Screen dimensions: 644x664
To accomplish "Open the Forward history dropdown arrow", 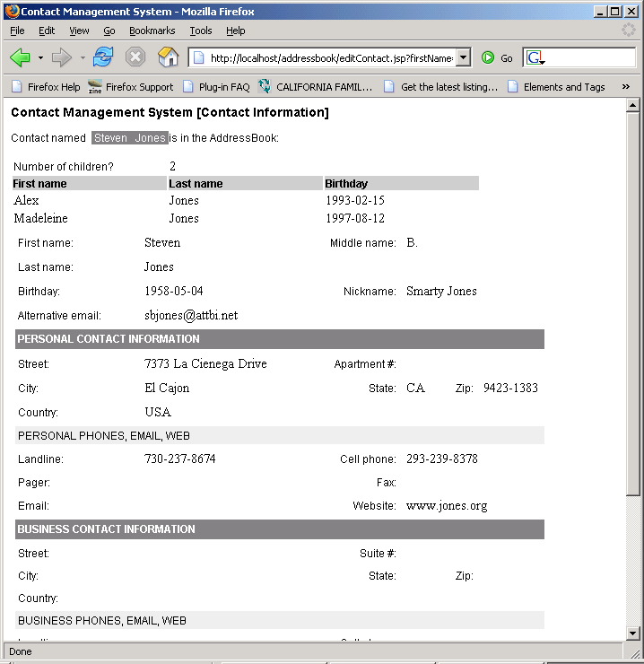I will tap(83, 58).
